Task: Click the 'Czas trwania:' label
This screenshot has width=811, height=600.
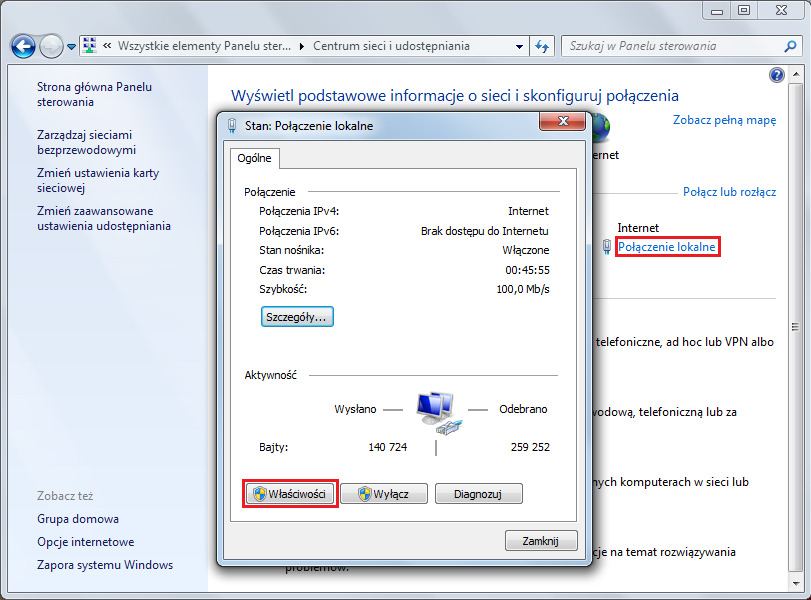Action: (292, 270)
